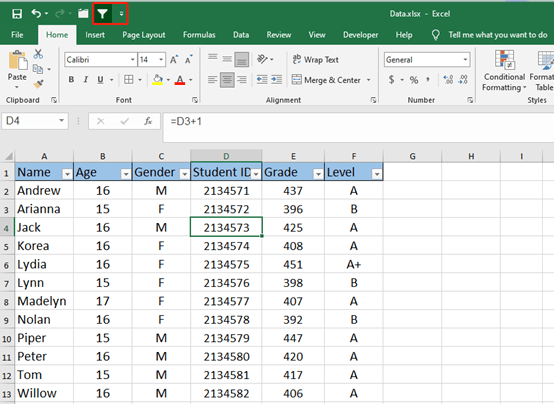
Task: Click the formula bar showing =D3+1
Action: (359, 127)
